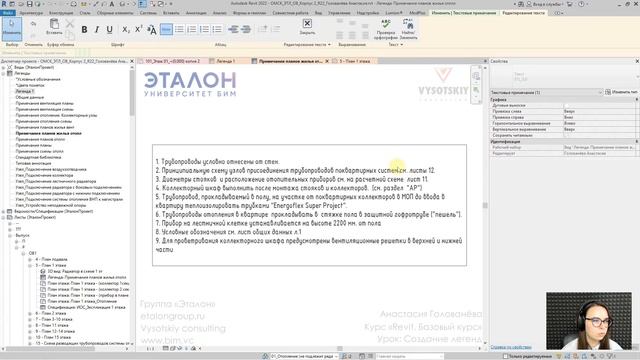Expand the Виды node in project browser
This screenshot has height=360, width=640.
coord(3,67)
